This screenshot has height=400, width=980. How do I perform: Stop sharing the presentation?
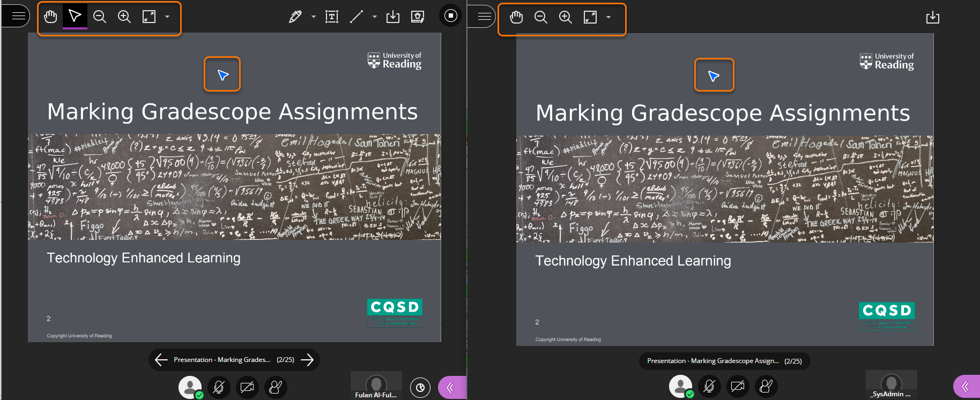[450, 16]
